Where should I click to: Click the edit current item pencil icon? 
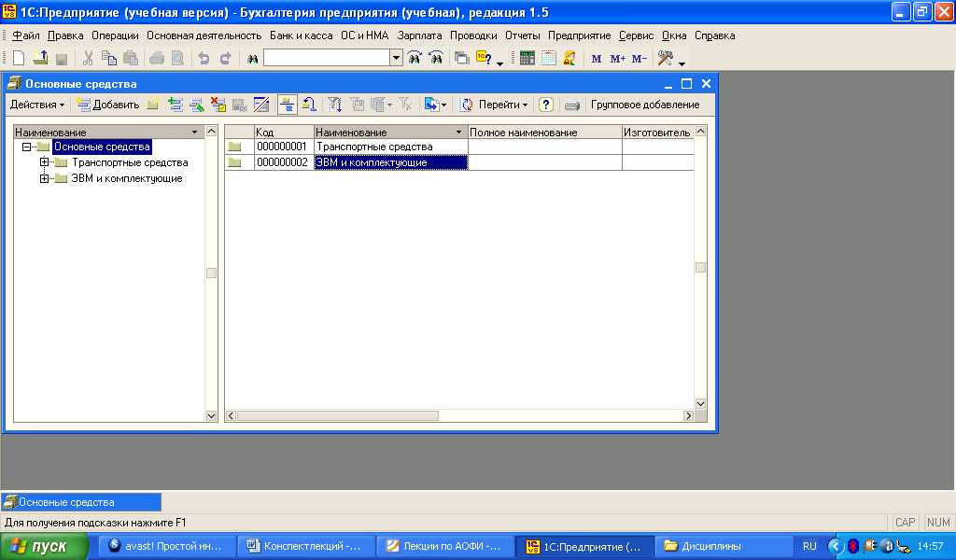coord(196,105)
